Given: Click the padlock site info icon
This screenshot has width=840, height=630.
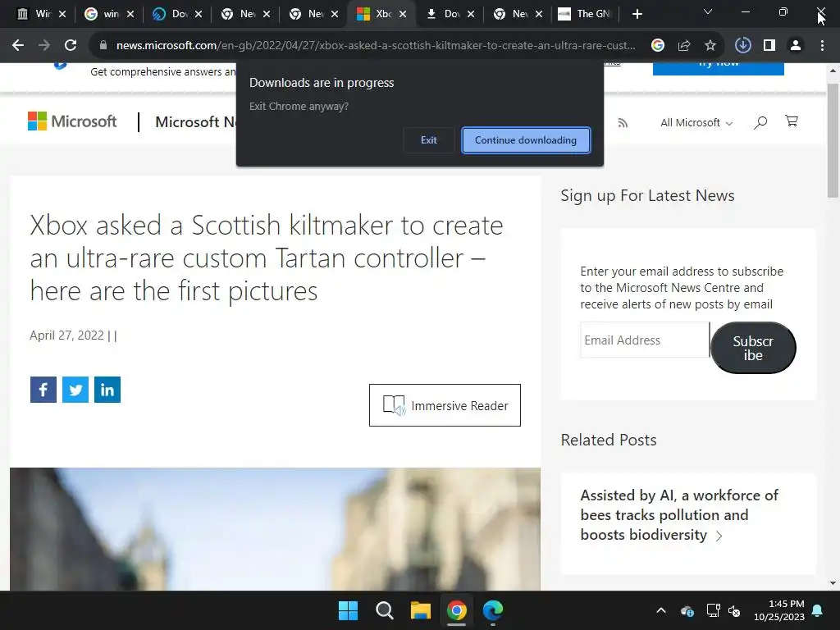Looking at the screenshot, I should (103, 46).
